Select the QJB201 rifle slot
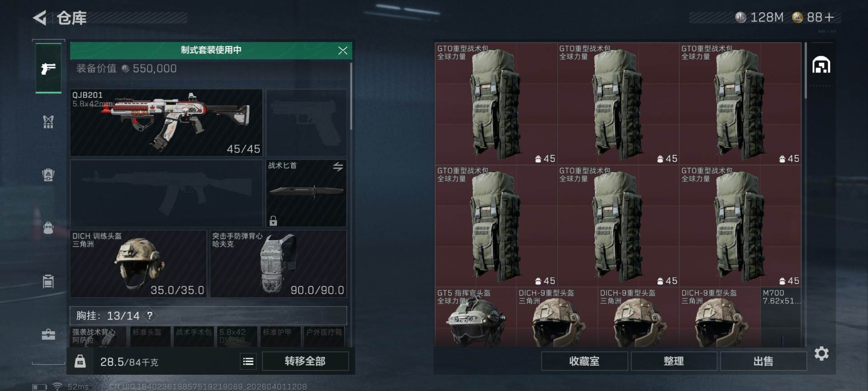This screenshot has height=391, width=868. pyautogui.click(x=166, y=123)
